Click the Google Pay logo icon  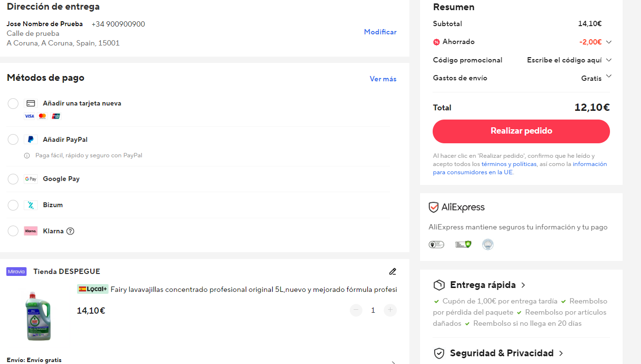(x=31, y=179)
